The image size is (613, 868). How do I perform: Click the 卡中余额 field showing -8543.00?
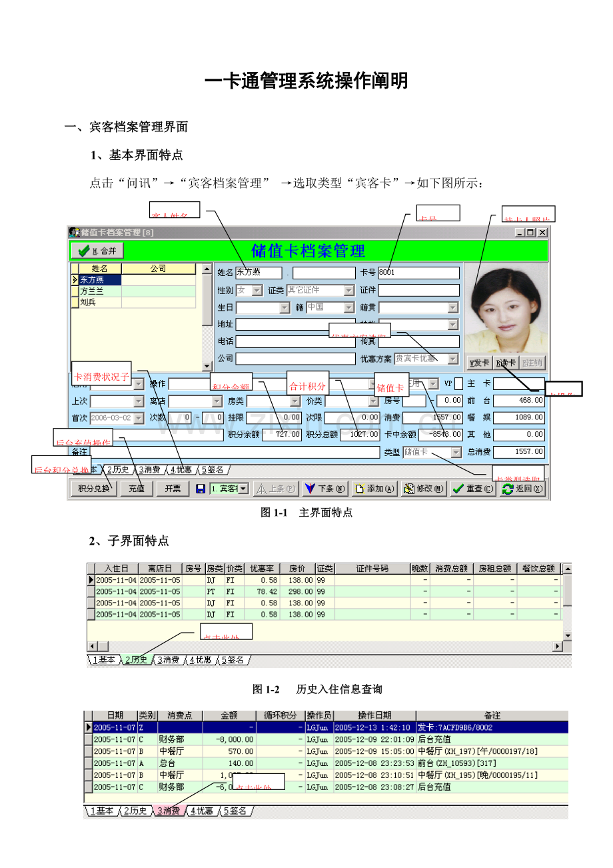[440, 435]
